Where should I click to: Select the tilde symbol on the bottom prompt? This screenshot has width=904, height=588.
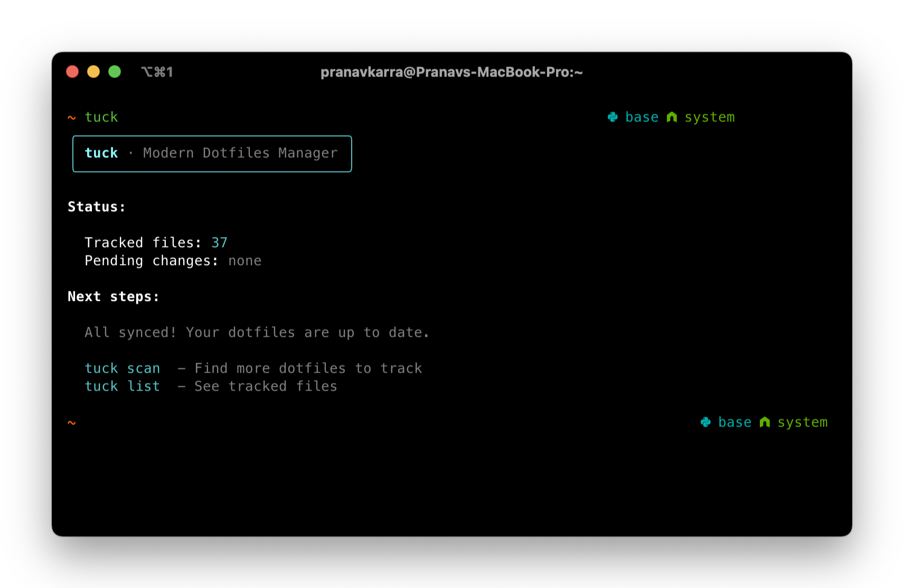(72, 423)
